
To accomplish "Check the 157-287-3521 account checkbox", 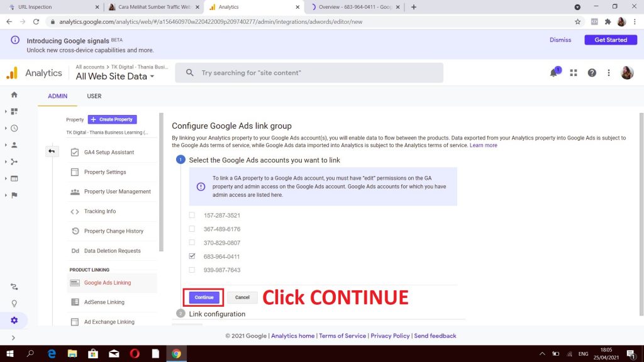I will point(192,215).
